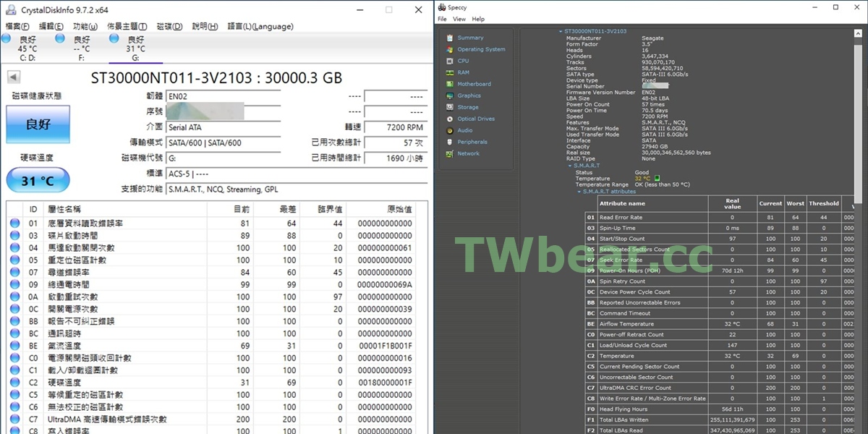This screenshot has width=868, height=434.
Task: Open the 功能 menu in CrystalDiskInfo
Action: (85, 27)
